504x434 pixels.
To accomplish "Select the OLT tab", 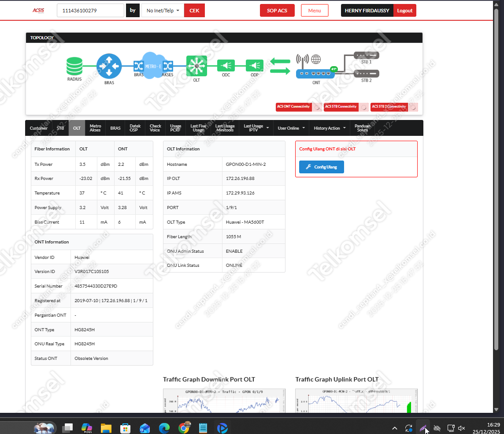I will (x=77, y=128).
